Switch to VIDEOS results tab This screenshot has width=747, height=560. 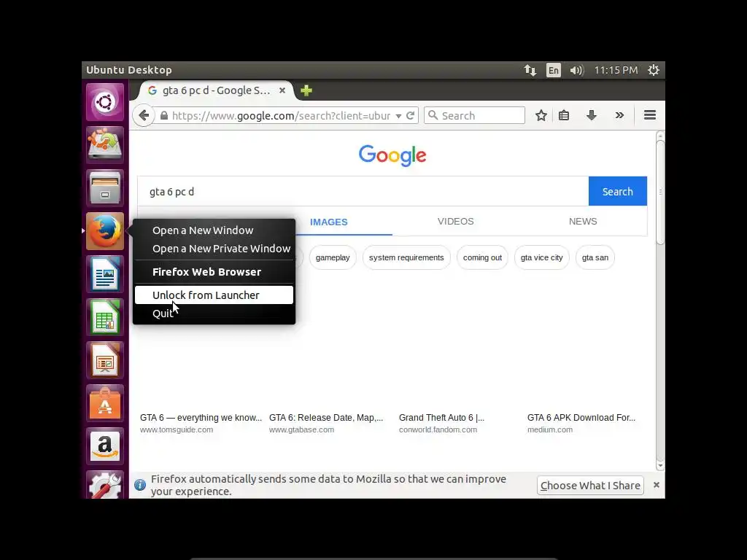coord(455,222)
